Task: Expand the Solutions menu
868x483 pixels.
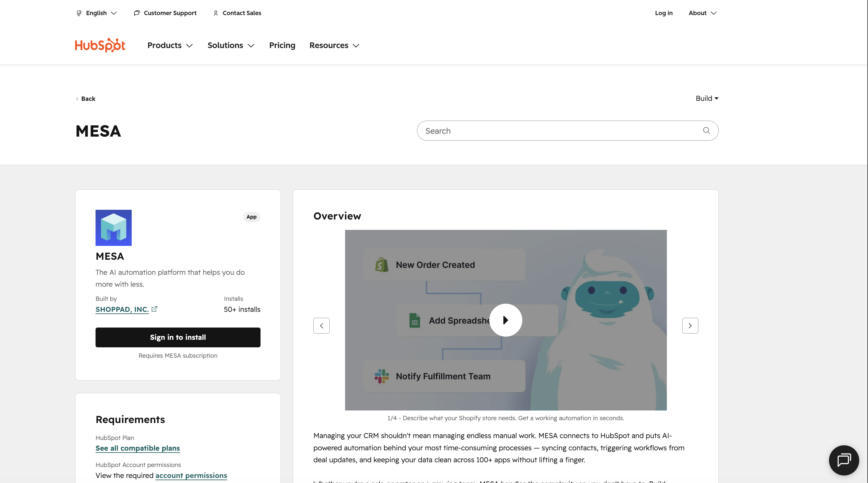Action: click(231, 45)
